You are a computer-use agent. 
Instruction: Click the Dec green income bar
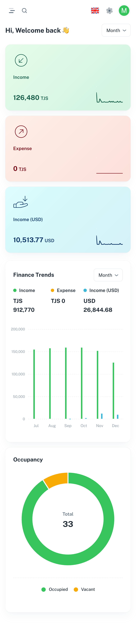click(x=113, y=390)
